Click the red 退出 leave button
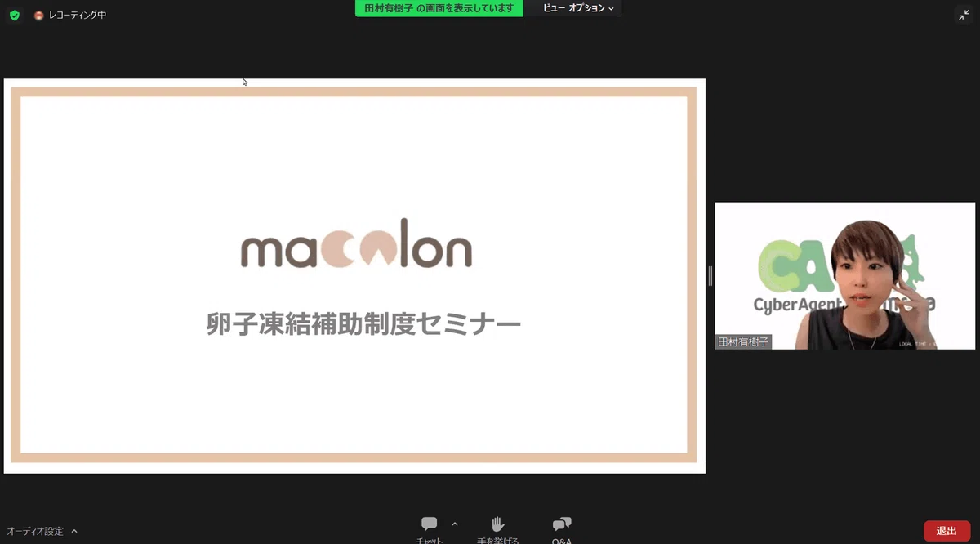Viewport: 980px width, 544px height. [x=947, y=531]
